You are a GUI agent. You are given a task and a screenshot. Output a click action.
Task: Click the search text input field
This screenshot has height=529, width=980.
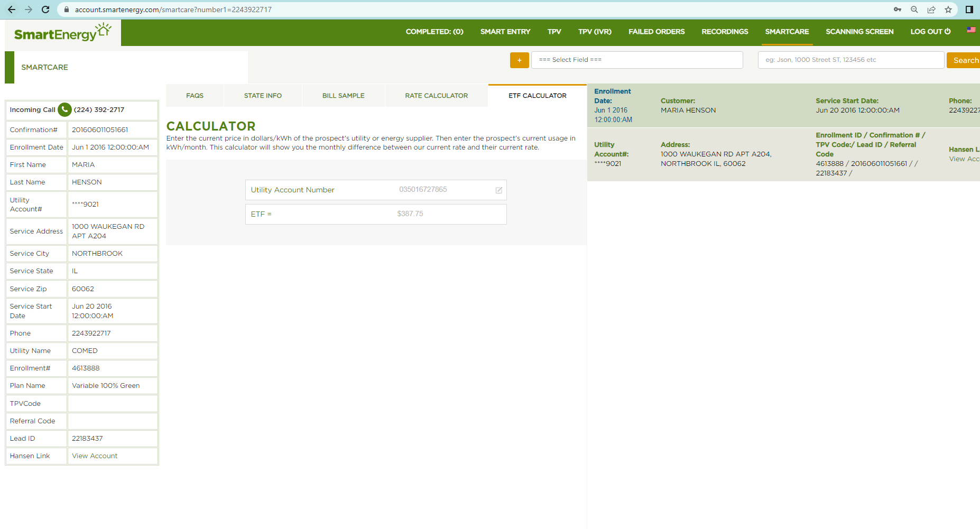pos(850,60)
